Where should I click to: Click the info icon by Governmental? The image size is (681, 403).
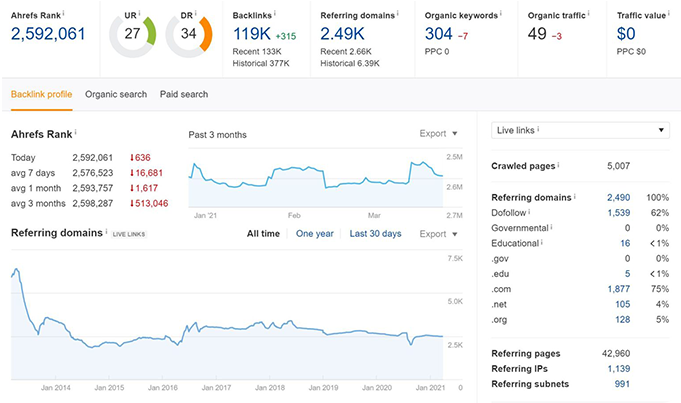point(552,227)
